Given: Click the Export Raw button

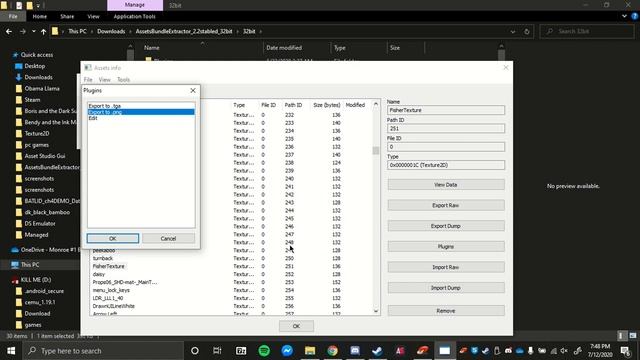Looking at the screenshot, I should point(446,205).
